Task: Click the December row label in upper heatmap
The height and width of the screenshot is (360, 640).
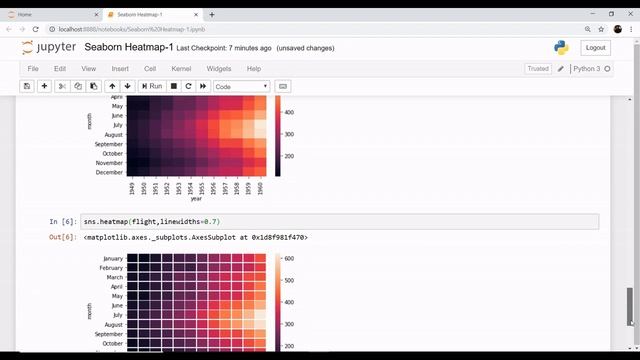Action: (x=109, y=172)
